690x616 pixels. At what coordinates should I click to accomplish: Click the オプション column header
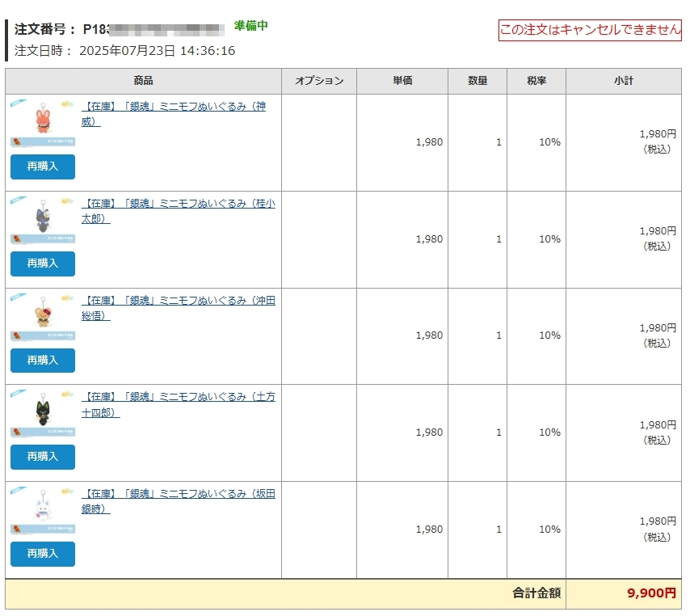click(319, 81)
